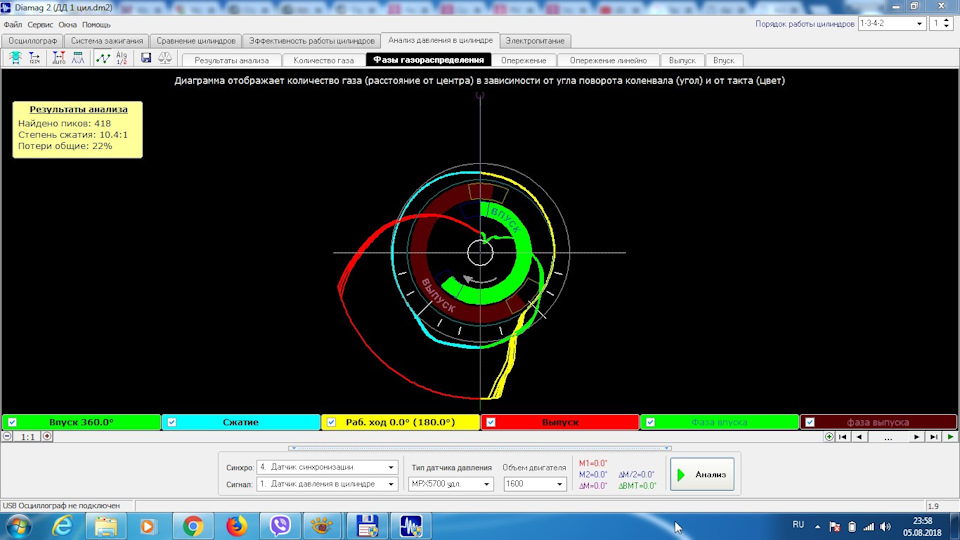Open the Файл menu
Image resolution: width=960 pixels, height=540 pixels.
[x=13, y=25]
